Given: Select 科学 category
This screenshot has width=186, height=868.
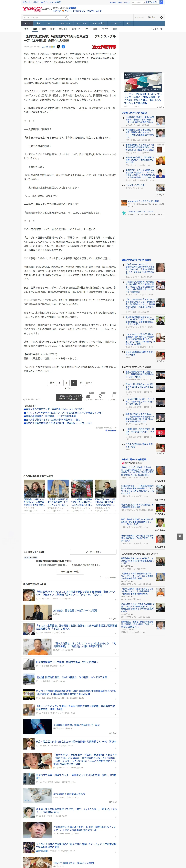Looking at the screenshot, I should tap(95, 29).
